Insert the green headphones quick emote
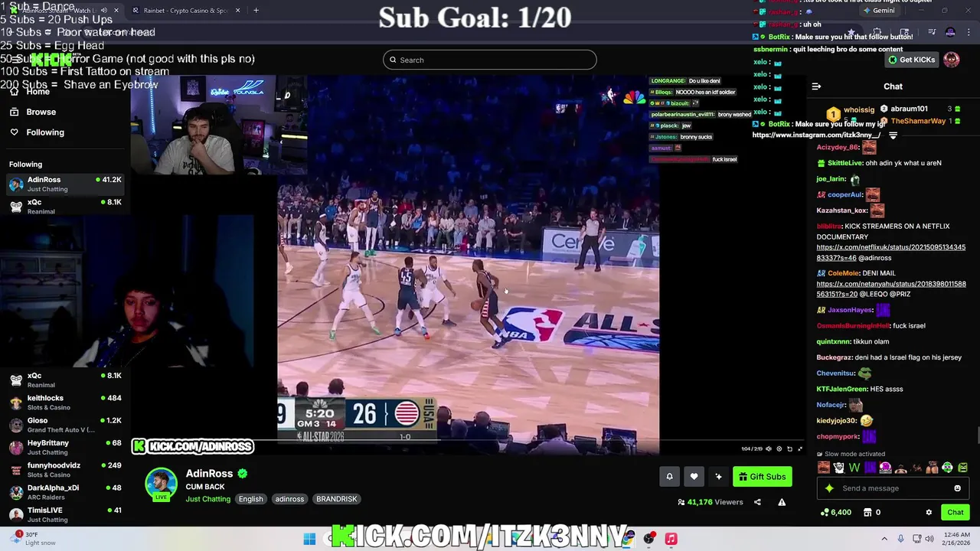 coord(947,467)
